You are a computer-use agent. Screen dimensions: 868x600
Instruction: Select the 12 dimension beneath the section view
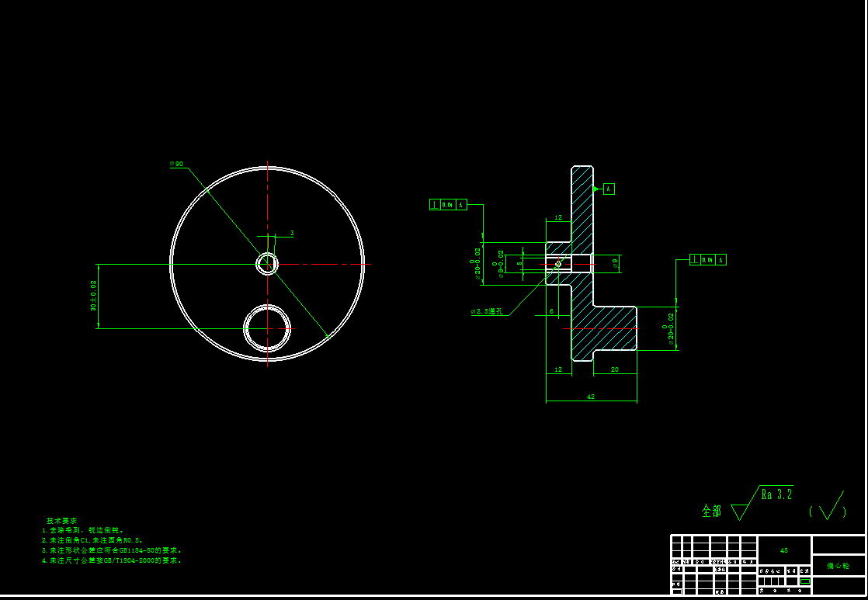pos(558,369)
